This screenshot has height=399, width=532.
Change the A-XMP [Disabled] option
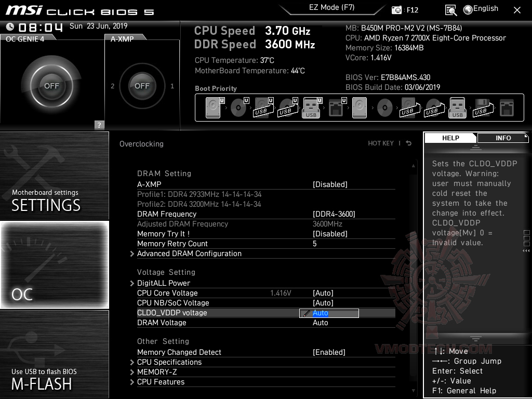click(330, 184)
